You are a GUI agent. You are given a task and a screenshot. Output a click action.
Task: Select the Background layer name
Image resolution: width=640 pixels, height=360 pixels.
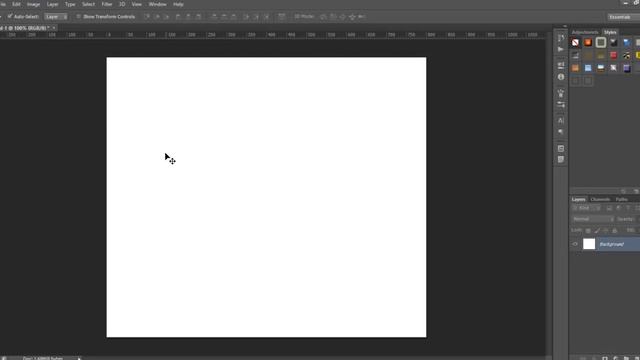tap(611, 244)
